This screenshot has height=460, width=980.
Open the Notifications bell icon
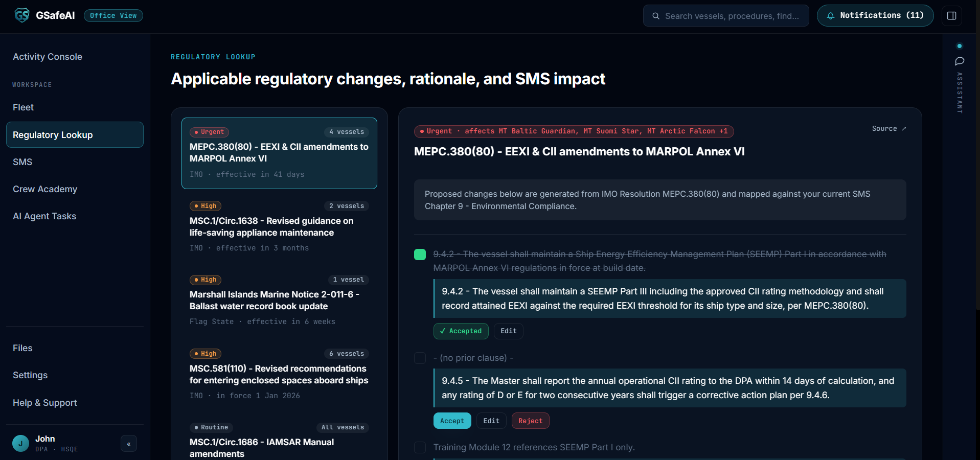coord(831,16)
